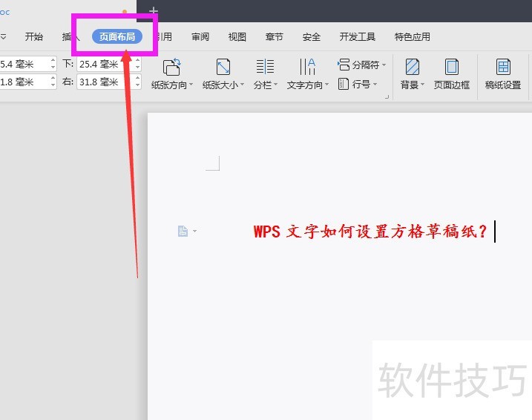
Task: Decrease the right margin with the down stepper
Action: [x=137, y=85]
